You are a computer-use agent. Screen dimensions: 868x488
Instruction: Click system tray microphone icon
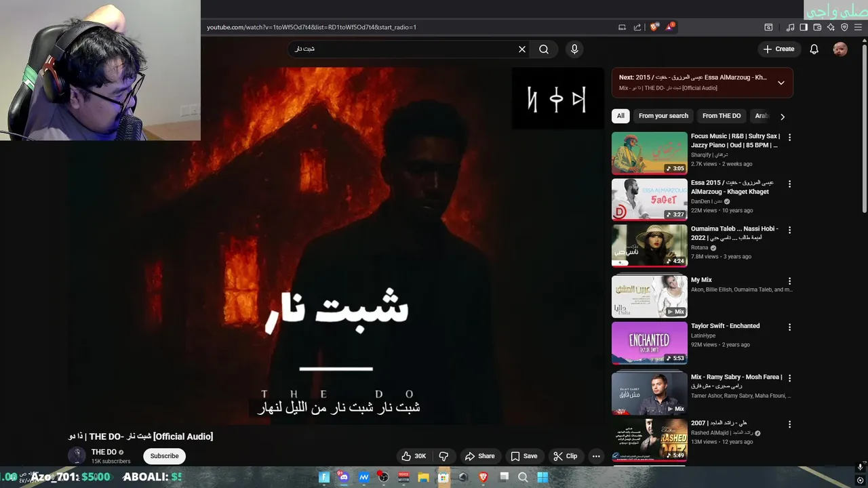click(861, 467)
